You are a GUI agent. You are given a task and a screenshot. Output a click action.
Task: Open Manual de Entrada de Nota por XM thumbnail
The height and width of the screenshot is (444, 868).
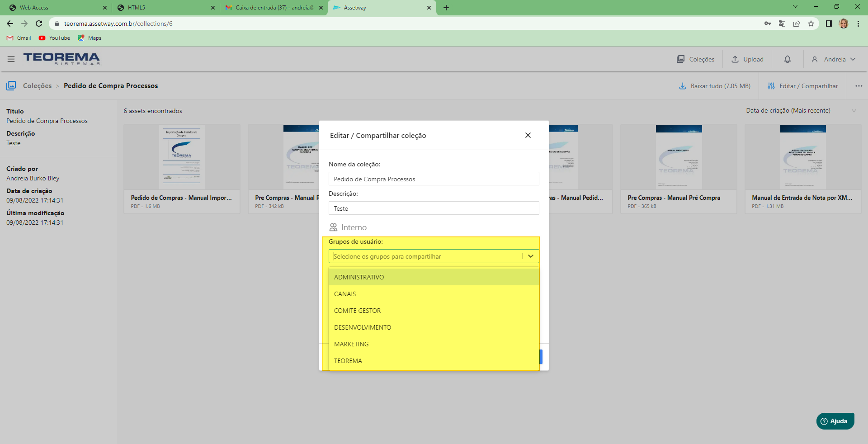click(x=803, y=157)
